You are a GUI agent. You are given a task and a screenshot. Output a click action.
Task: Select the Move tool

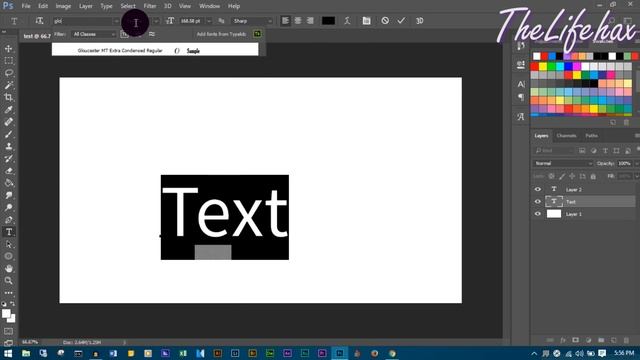pyautogui.click(x=9, y=49)
